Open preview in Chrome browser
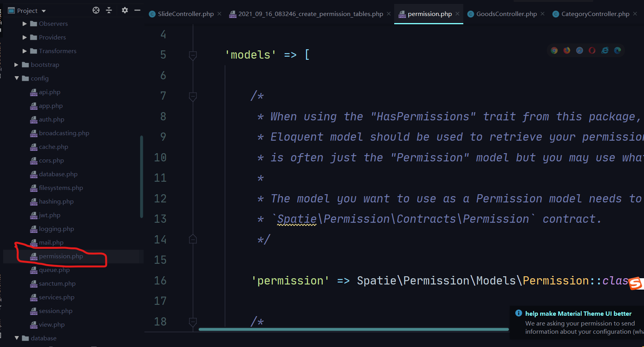The image size is (644, 347). coord(554,50)
